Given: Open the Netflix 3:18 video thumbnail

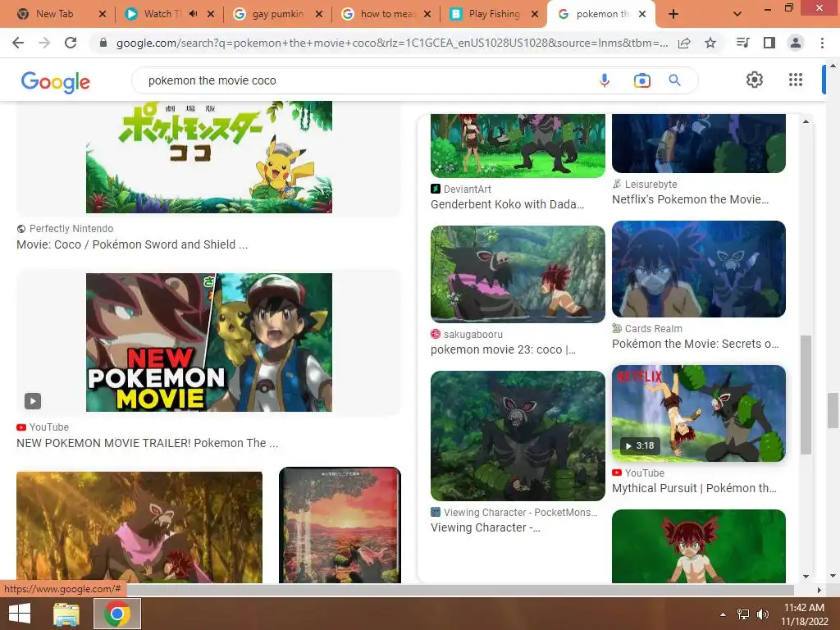Looking at the screenshot, I should [699, 413].
